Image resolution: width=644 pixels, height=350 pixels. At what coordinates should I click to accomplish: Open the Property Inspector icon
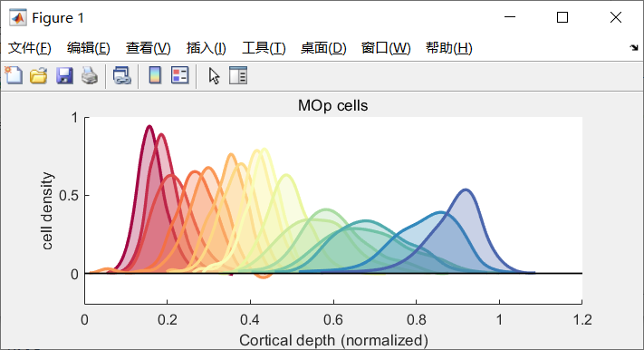pyautogui.click(x=238, y=75)
